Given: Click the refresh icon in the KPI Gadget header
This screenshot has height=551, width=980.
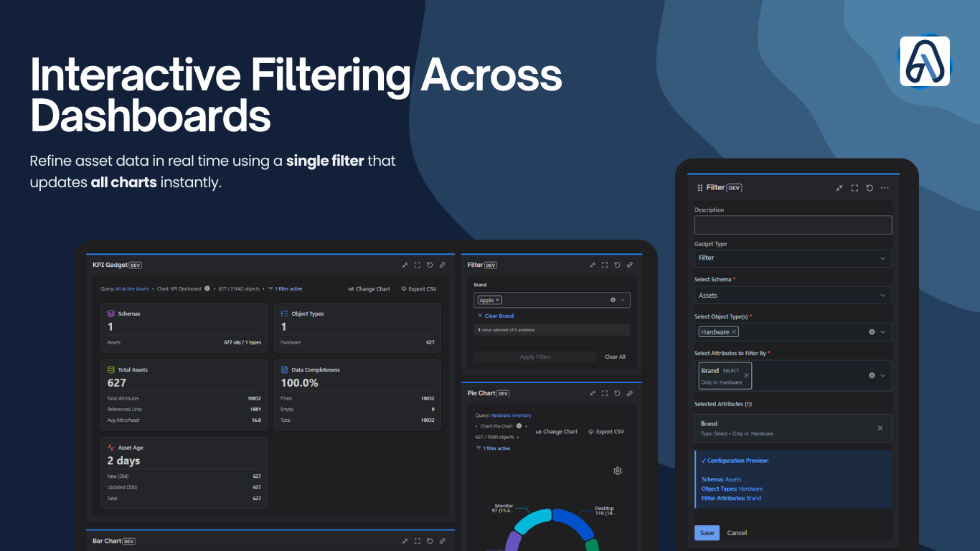Looking at the screenshot, I should pyautogui.click(x=430, y=265).
